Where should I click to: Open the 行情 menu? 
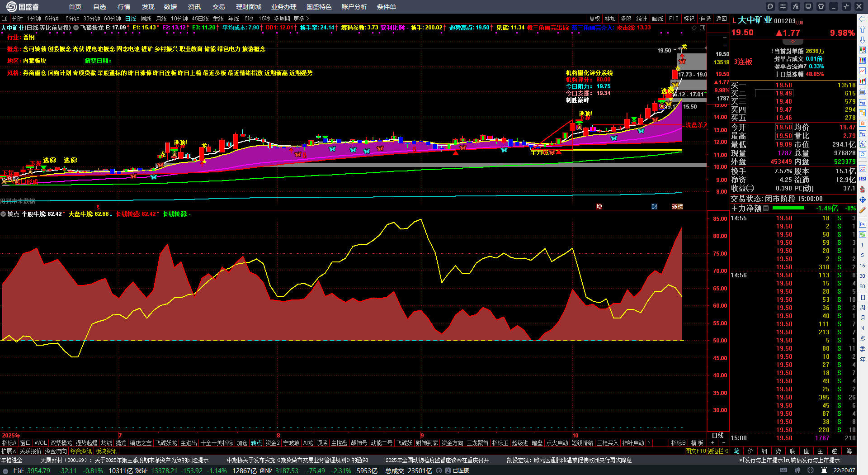tap(124, 7)
